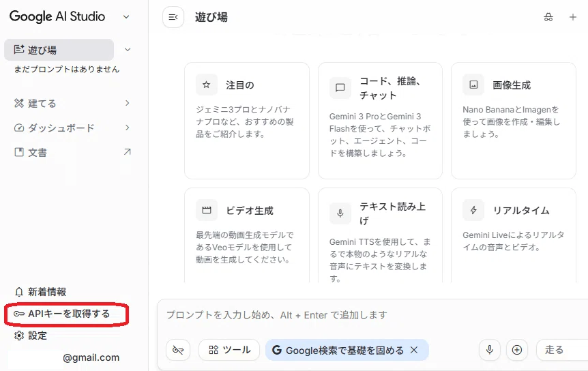The image size is (588, 371).
Task: Click まだプロンプトはありません text
Action: click(x=67, y=70)
